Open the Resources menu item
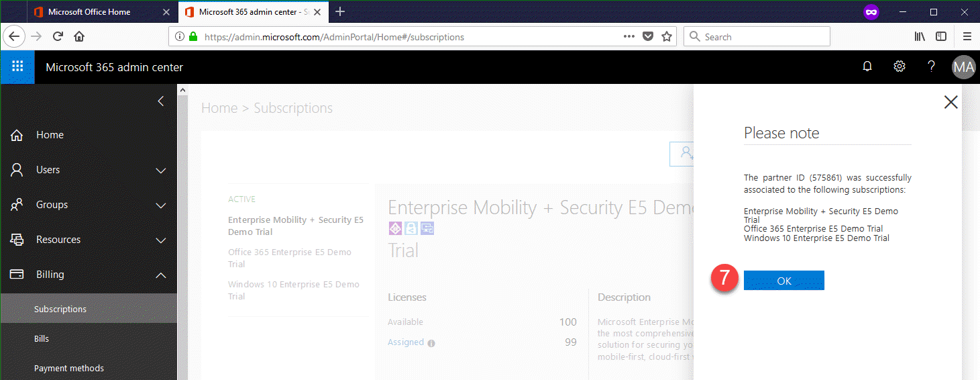 [x=58, y=240]
